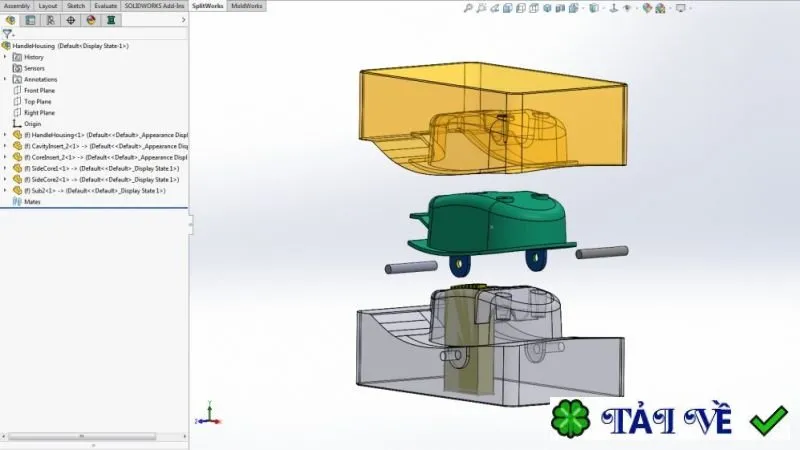The width and height of the screenshot is (800, 450).
Task: Click the SideCore1 component icon
Action: coord(17,168)
